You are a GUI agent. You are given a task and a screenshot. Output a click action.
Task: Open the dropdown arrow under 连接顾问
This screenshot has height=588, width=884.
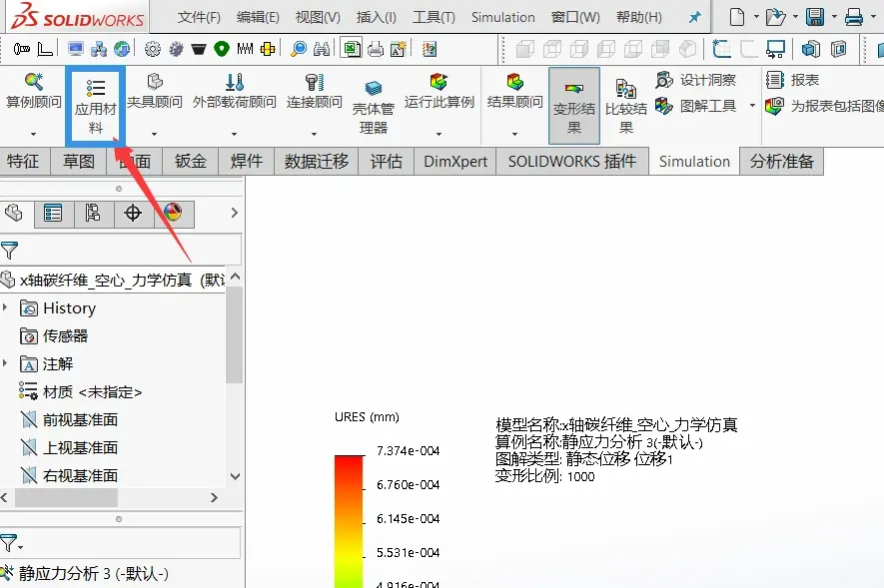314,134
